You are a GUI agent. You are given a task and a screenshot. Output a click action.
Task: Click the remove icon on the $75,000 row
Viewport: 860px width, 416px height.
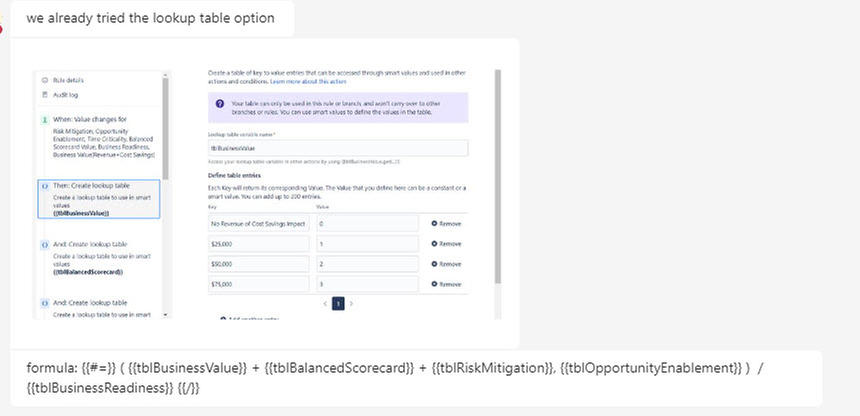pyautogui.click(x=434, y=284)
